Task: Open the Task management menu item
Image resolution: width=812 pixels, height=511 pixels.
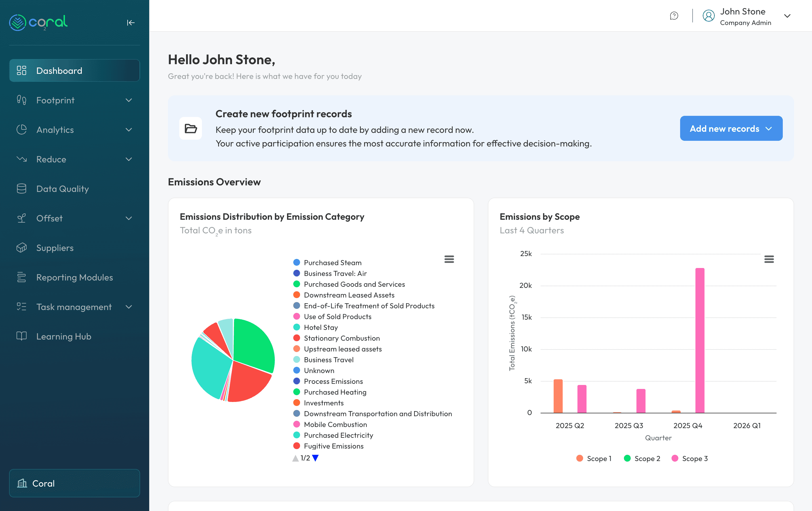Action: [x=74, y=307]
